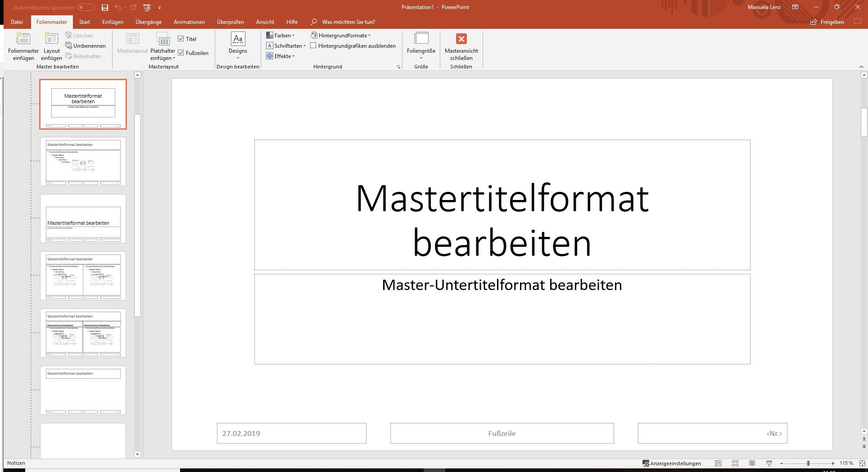Switch to the Ansicht tab
Image resolution: width=868 pixels, height=472 pixels.
[265, 22]
